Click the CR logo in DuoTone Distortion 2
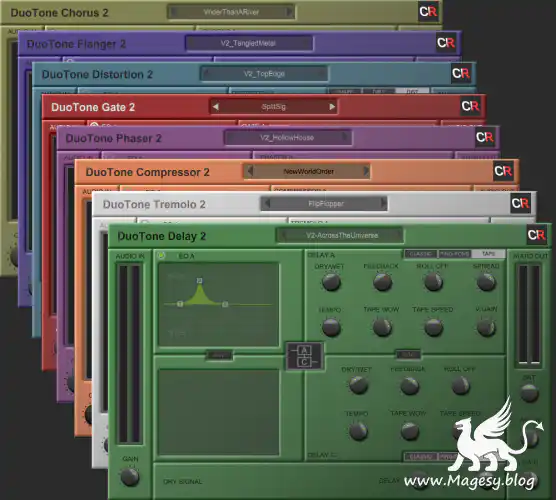556x500 pixels. click(x=461, y=73)
